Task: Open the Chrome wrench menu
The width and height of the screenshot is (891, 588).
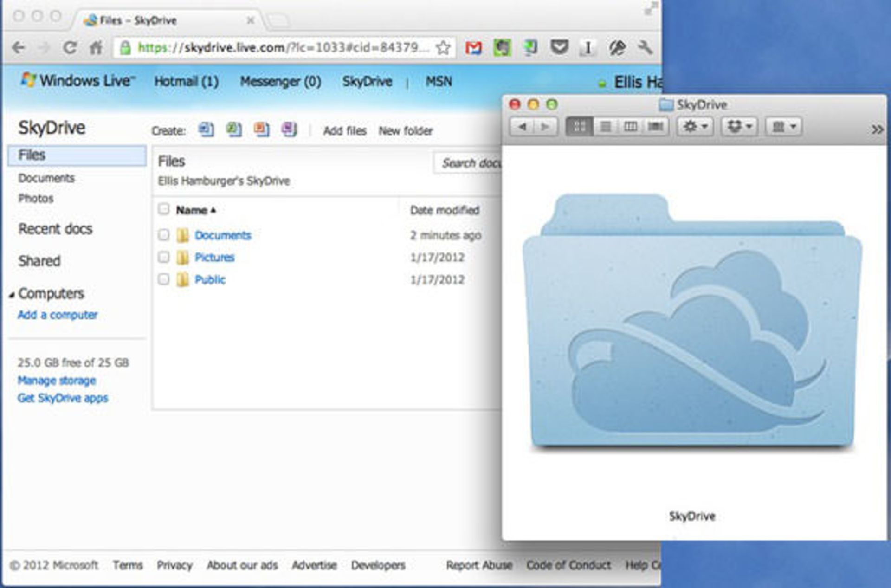Action: (645, 47)
